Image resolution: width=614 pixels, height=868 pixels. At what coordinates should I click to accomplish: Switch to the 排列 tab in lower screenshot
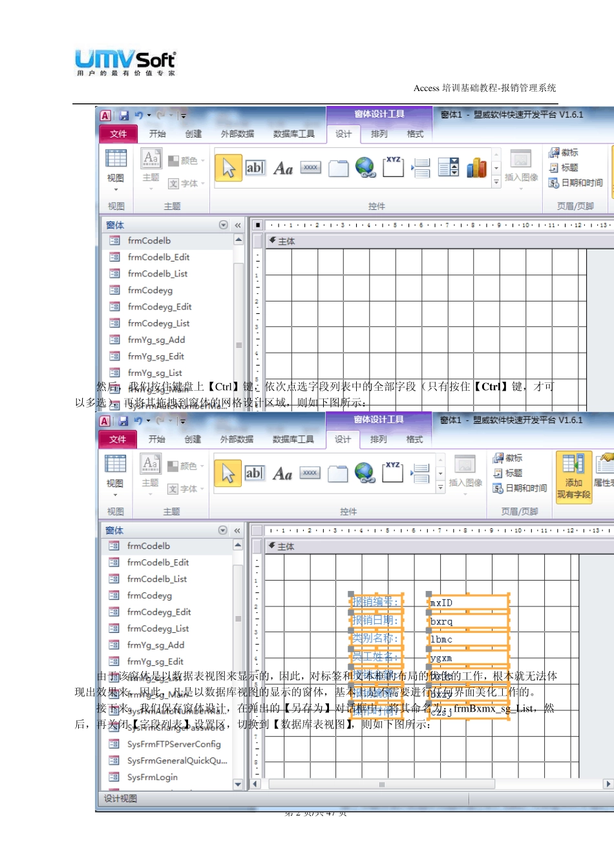tap(379, 439)
